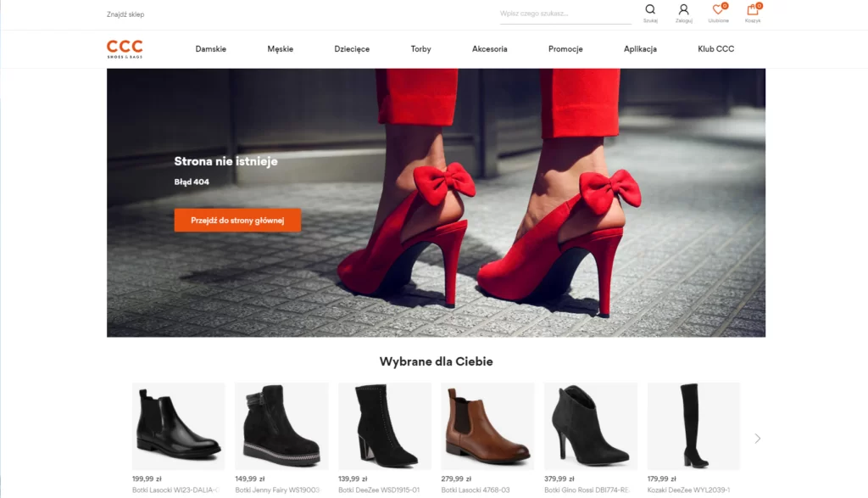Click the Kozaki DeeZee WYL2039-1 name
The image size is (868, 498).
(x=688, y=490)
